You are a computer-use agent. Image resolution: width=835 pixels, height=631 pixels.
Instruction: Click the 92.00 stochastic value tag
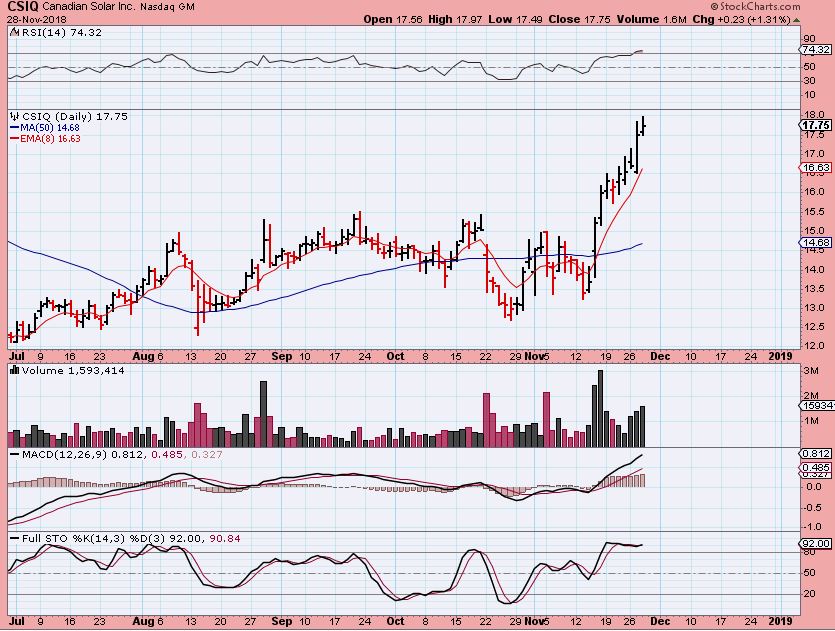coord(816,544)
